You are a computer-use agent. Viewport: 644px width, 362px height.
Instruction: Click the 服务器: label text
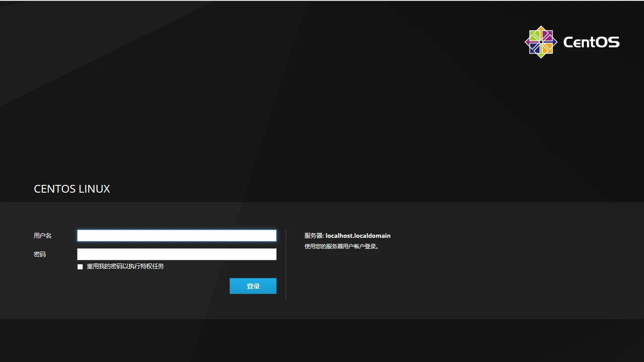point(314,236)
